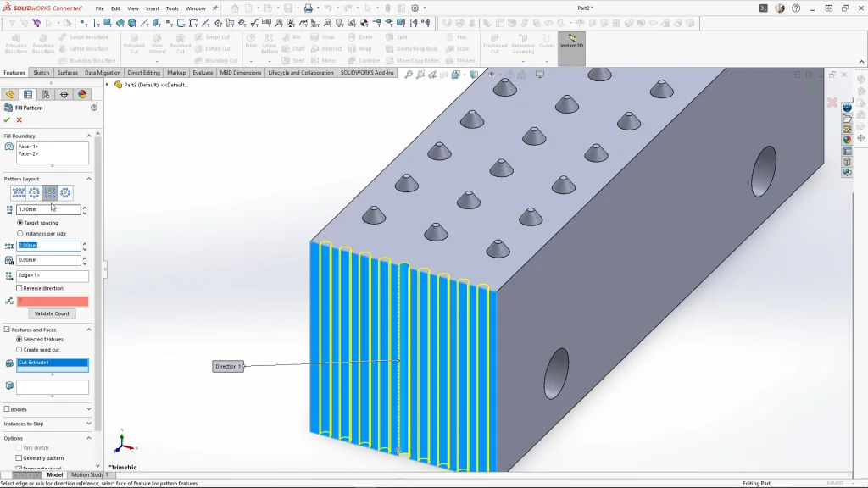This screenshot has width=868, height=488.
Task: Click the Print icon in top toolbar
Action: click(x=308, y=8)
